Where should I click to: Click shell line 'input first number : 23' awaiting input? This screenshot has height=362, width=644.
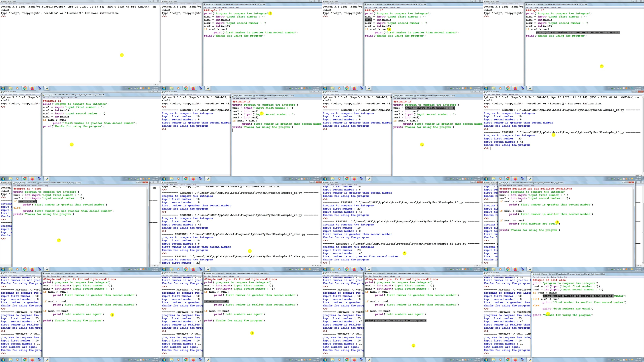pos(181,263)
